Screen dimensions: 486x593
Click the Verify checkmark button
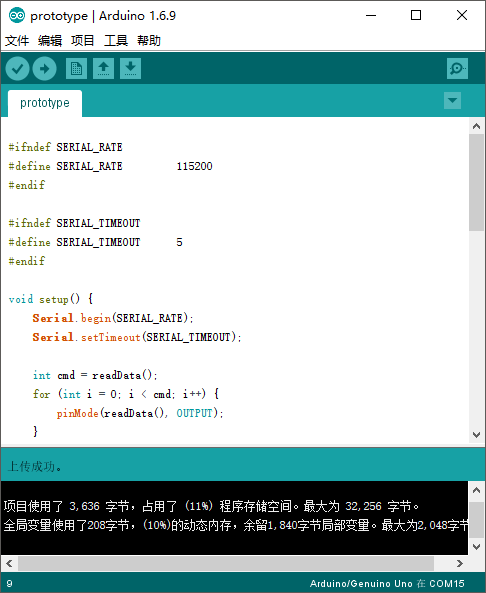pyautogui.click(x=17, y=69)
